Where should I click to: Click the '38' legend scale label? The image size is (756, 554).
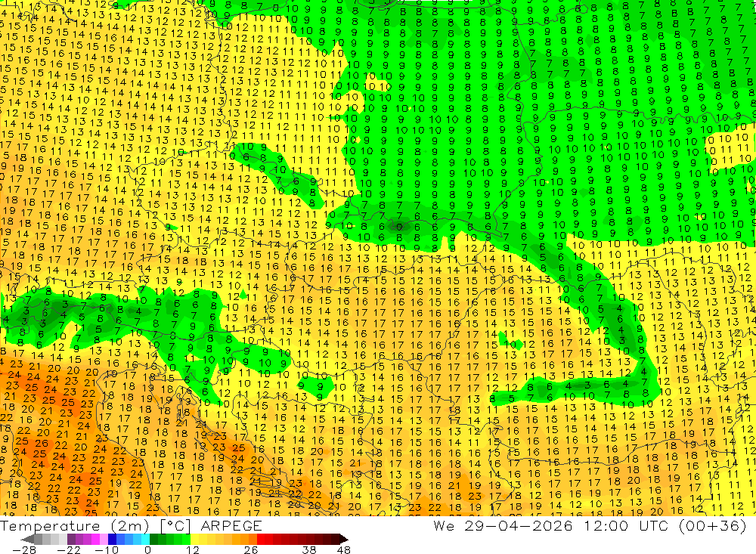(309, 549)
